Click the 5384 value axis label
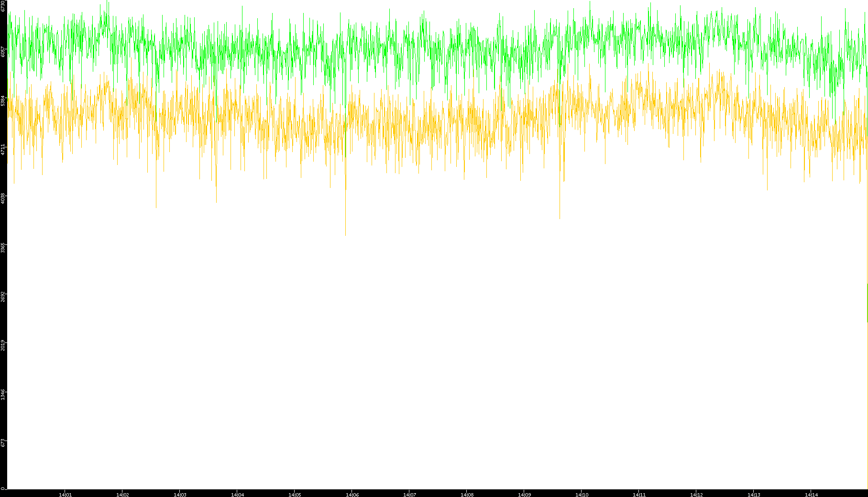 click(x=3, y=100)
